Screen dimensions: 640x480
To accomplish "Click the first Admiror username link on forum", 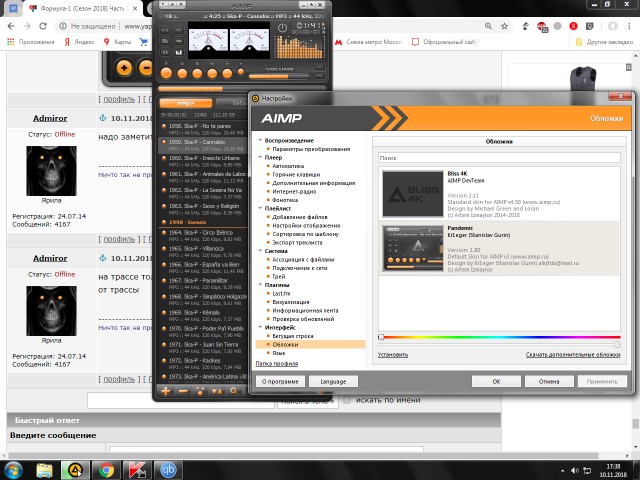I will click(x=50, y=118).
